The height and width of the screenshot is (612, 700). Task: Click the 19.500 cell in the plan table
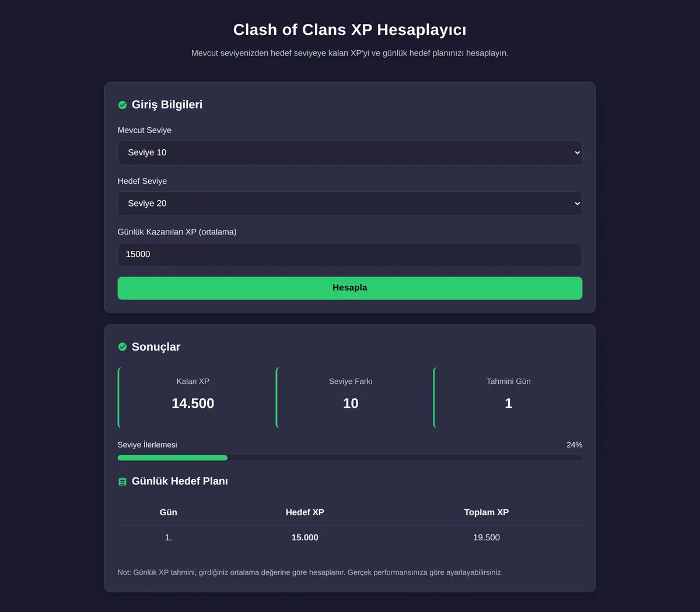tap(487, 537)
